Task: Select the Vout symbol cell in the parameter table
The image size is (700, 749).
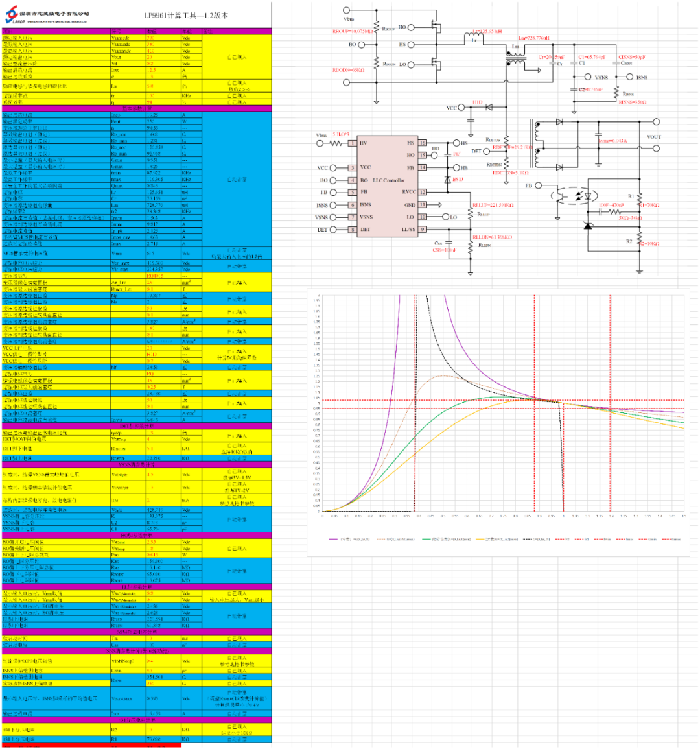Action: pyautogui.click(x=128, y=57)
